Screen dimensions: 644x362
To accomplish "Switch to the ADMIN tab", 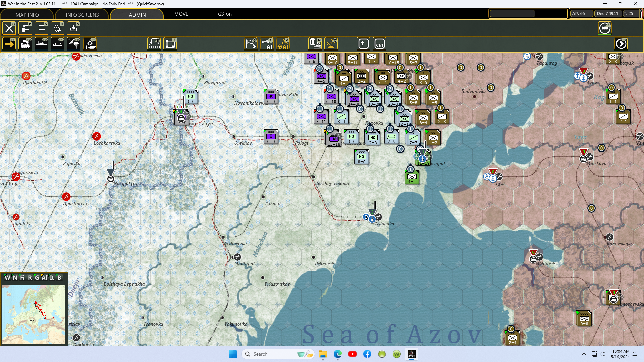I will (137, 15).
